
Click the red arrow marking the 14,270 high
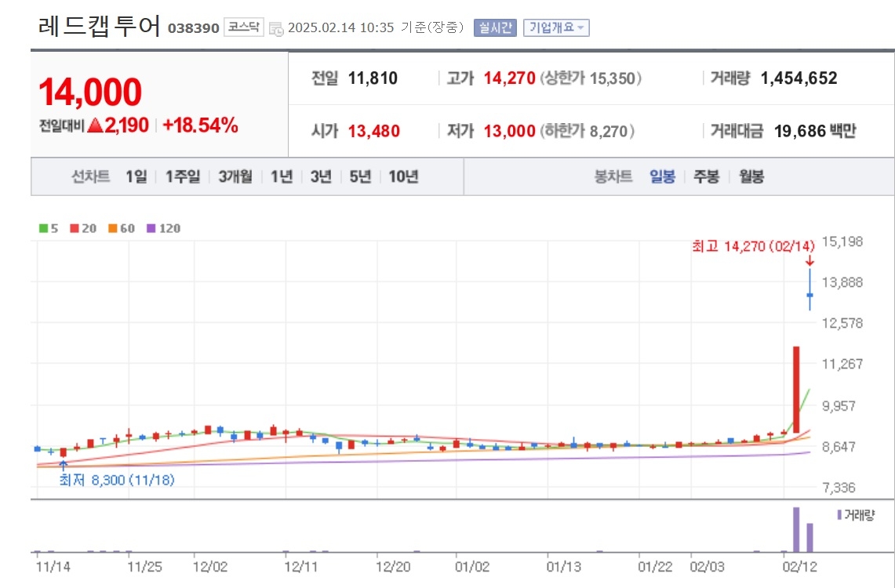[x=810, y=261]
